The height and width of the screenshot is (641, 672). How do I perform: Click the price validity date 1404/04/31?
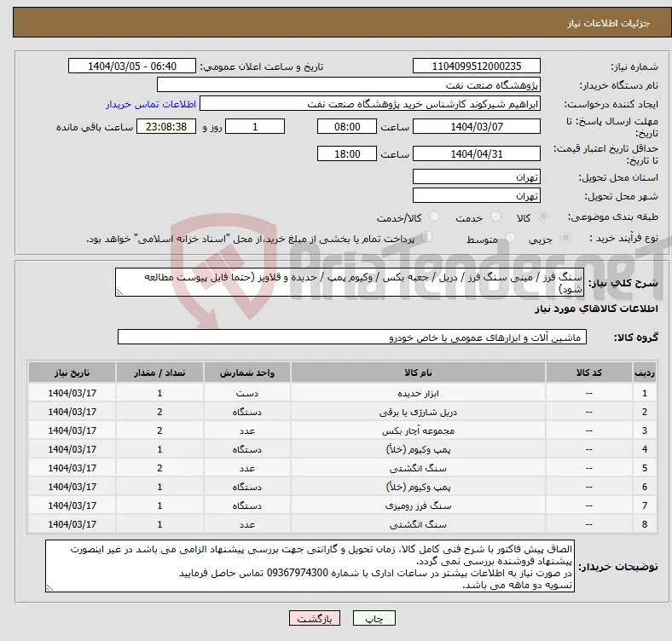(476, 153)
